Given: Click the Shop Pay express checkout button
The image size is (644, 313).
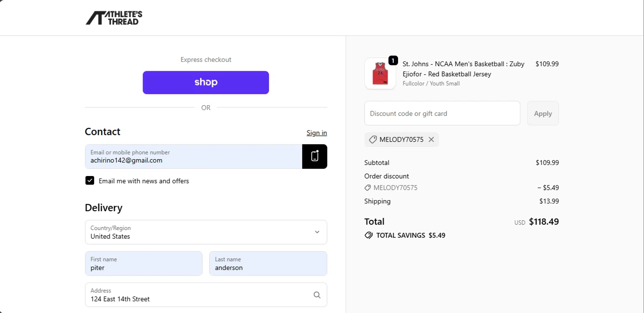Looking at the screenshot, I should 206,82.
